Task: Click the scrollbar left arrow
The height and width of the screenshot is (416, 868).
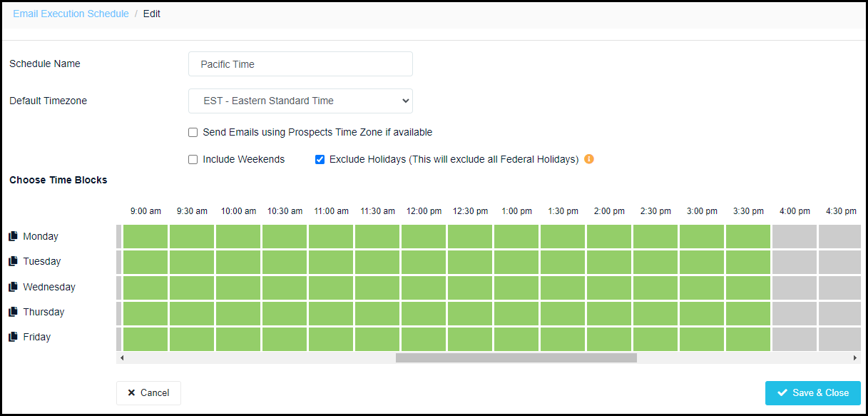Action: (x=122, y=357)
